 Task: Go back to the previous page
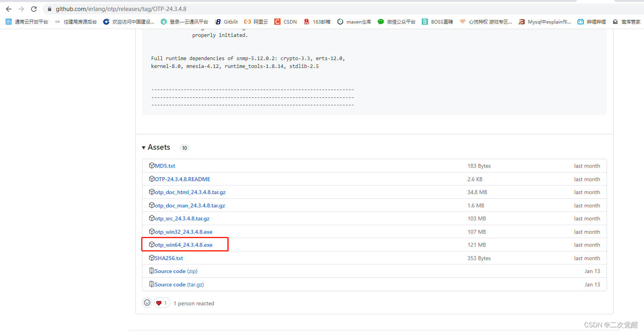[9, 9]
